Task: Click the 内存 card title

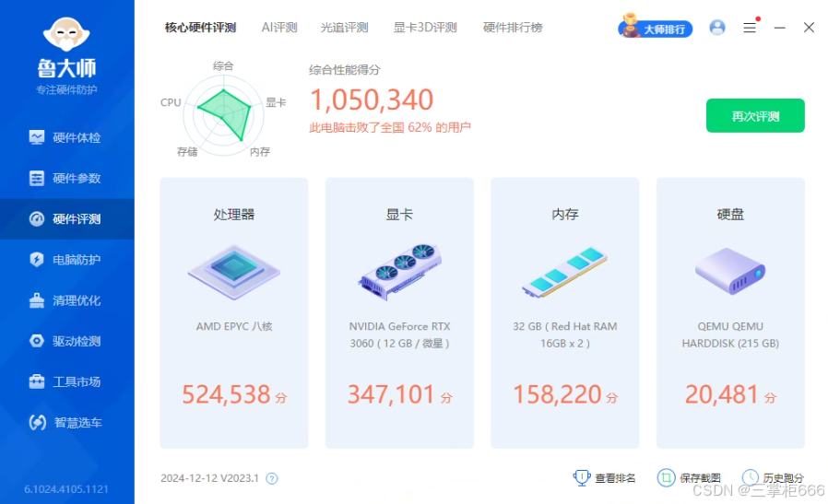Action: [565, 215]
